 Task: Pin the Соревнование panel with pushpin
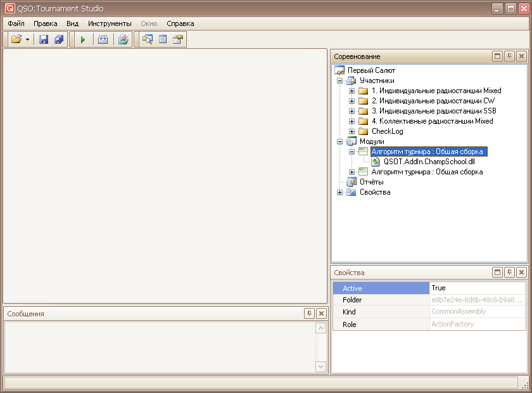(509, 56)
